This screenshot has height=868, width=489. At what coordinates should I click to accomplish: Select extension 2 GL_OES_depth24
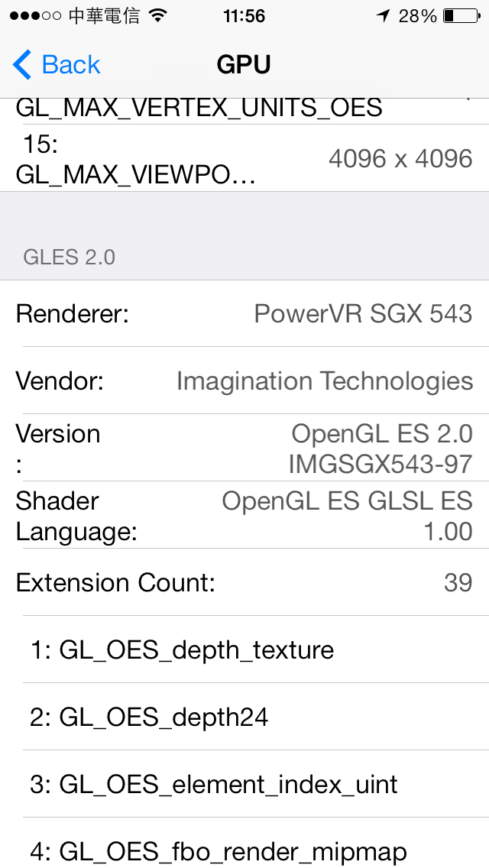244,717
